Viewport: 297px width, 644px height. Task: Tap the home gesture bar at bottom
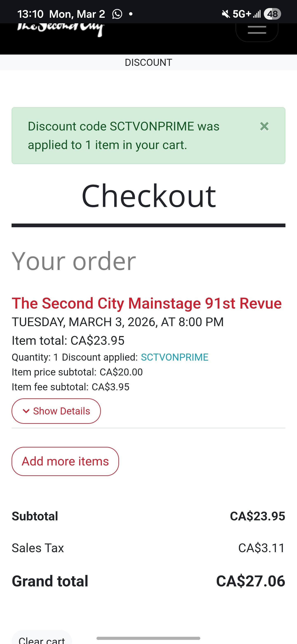click(148, 638)
